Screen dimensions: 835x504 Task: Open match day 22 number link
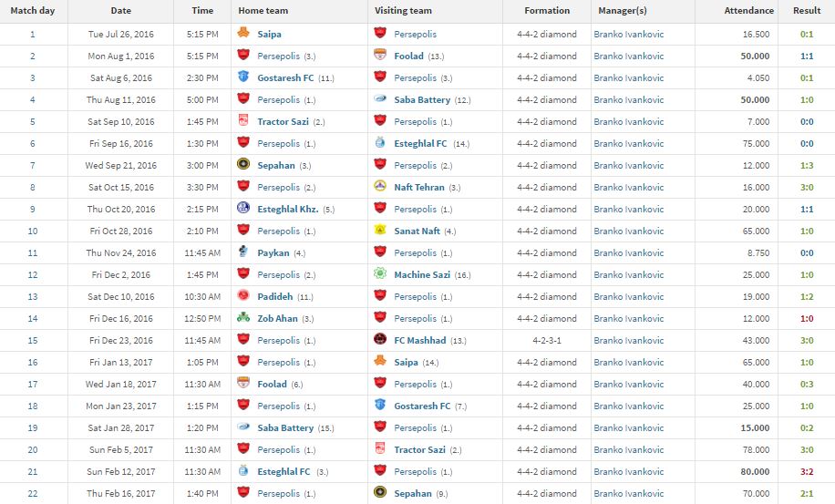coord(33,493)
